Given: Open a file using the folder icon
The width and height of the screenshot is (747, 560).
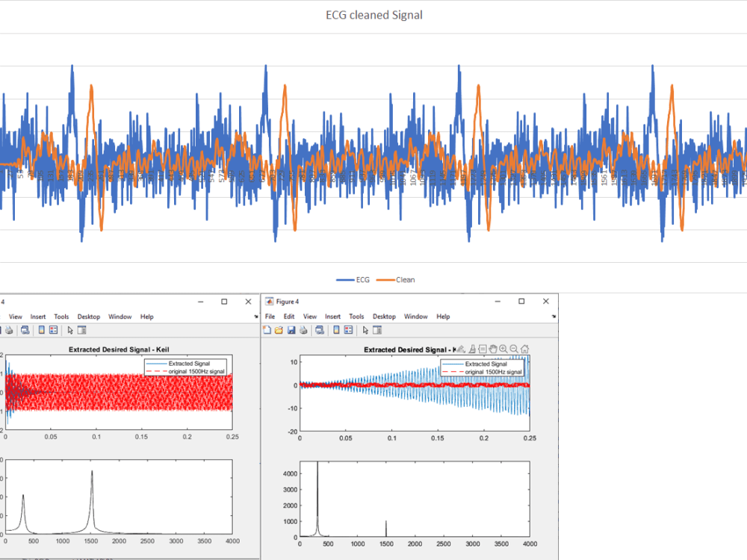Looking at the screenshot, I should [x=279, y=330].
